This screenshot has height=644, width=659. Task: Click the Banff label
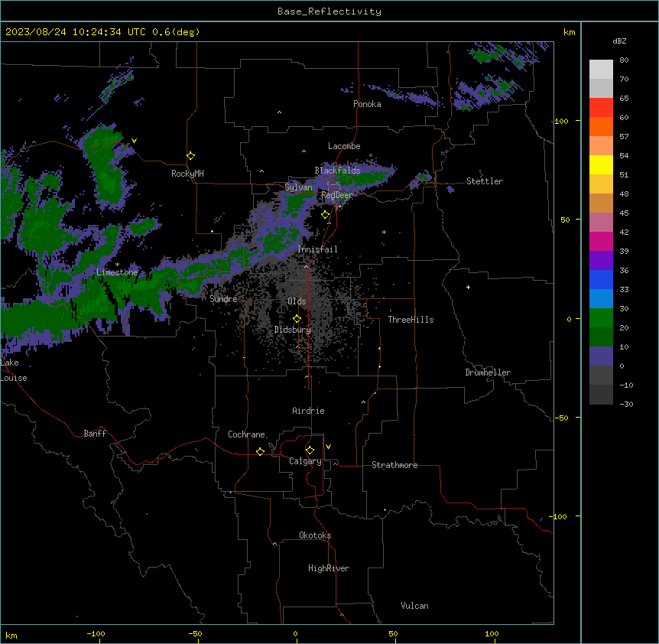click(x=95, y=434)
